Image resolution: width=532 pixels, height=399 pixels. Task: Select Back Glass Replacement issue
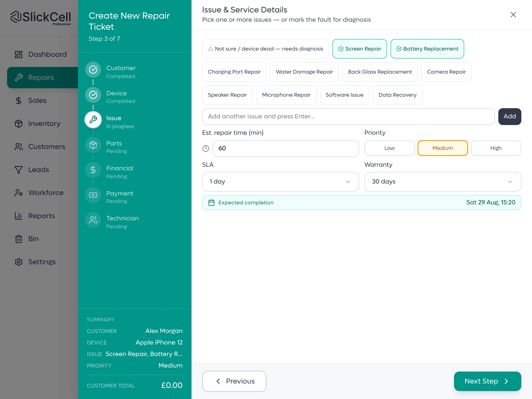(380, 72)
